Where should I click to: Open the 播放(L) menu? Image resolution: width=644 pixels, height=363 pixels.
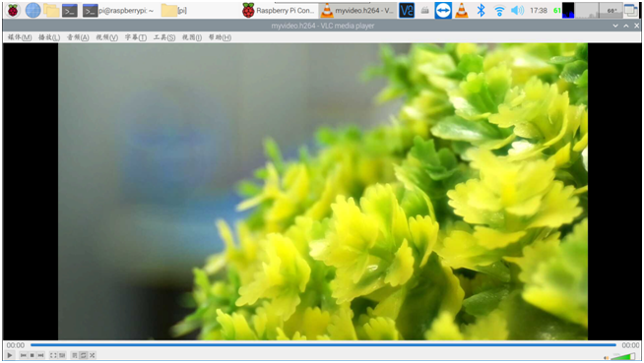(49, 37)
